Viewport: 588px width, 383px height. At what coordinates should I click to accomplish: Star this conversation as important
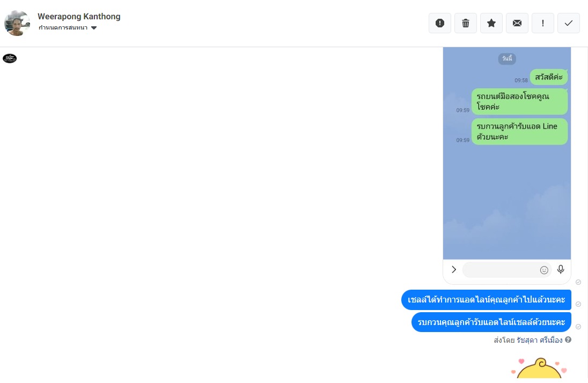491,23
